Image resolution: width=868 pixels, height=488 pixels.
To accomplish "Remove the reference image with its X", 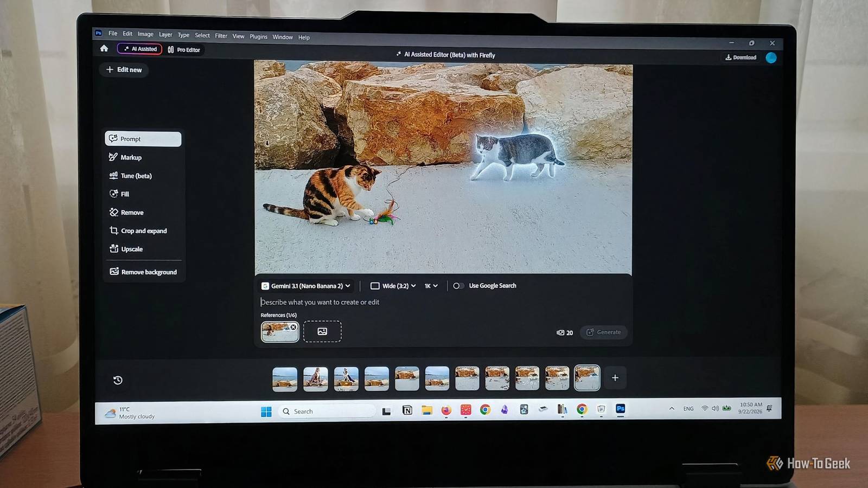I will tap(293, 327).
